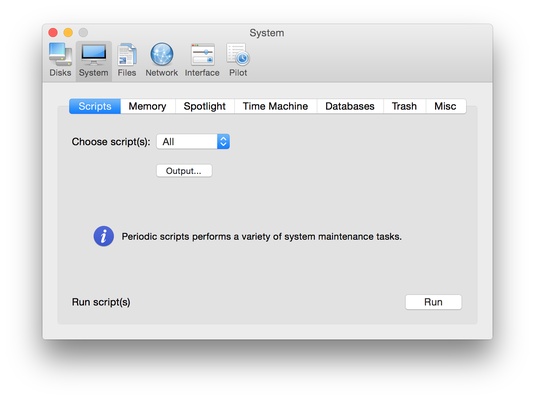Switch to the Memory tab
This screenshot has width=535, height=400.
point(147,106)
